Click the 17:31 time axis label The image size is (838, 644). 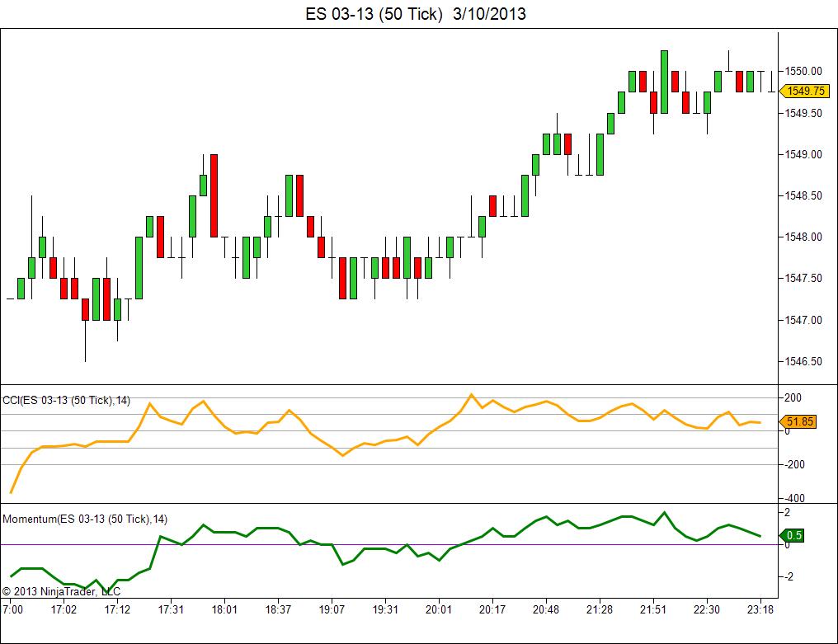(x=171, y=610)
